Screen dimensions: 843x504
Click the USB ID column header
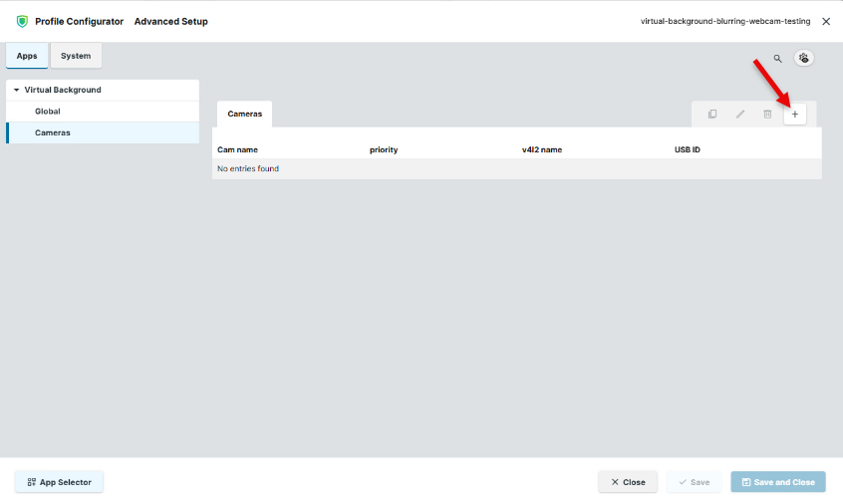[688, 149]
